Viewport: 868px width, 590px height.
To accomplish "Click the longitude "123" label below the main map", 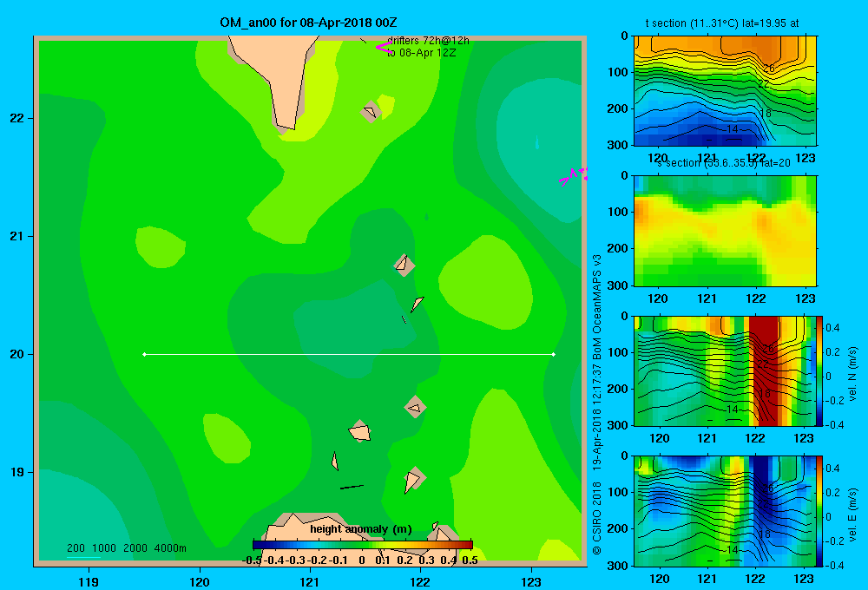I will (x=531, y=581).
